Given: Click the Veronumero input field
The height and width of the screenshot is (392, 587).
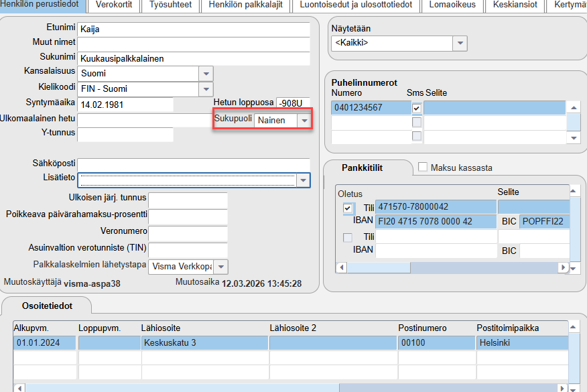Looking at the screenshot, I should 188,234.
